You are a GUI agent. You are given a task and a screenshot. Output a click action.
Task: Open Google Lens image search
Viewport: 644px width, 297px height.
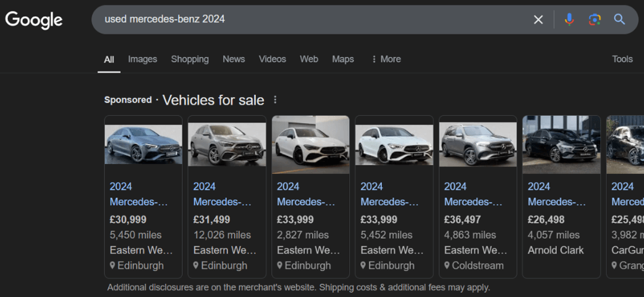tap(595, 20)
